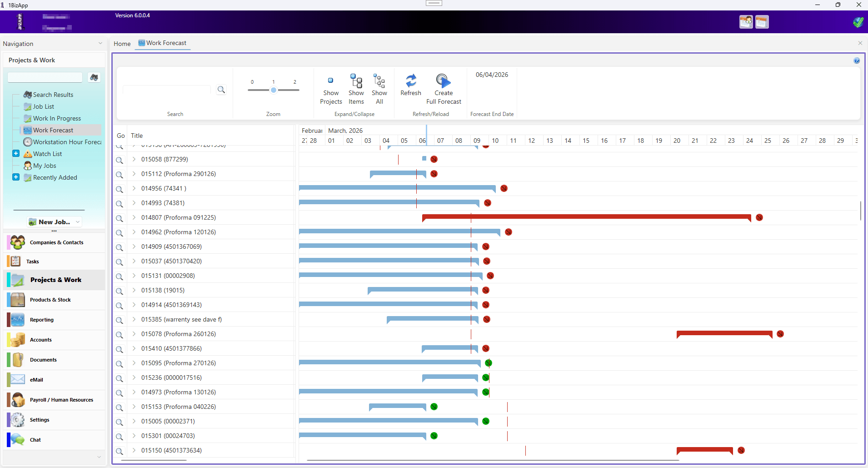Click the Work Forecast search input
The width and height of the screenshot is (868, 468).
click(x=167, y=90)
